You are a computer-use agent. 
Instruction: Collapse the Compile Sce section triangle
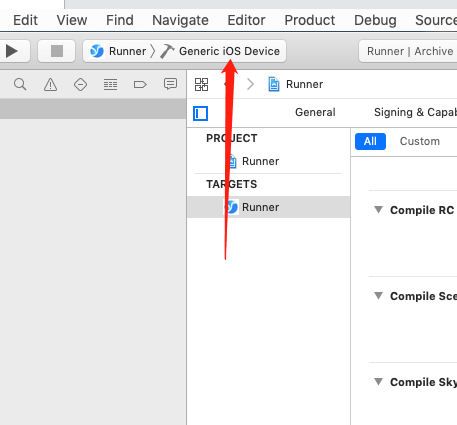[378, 296]
